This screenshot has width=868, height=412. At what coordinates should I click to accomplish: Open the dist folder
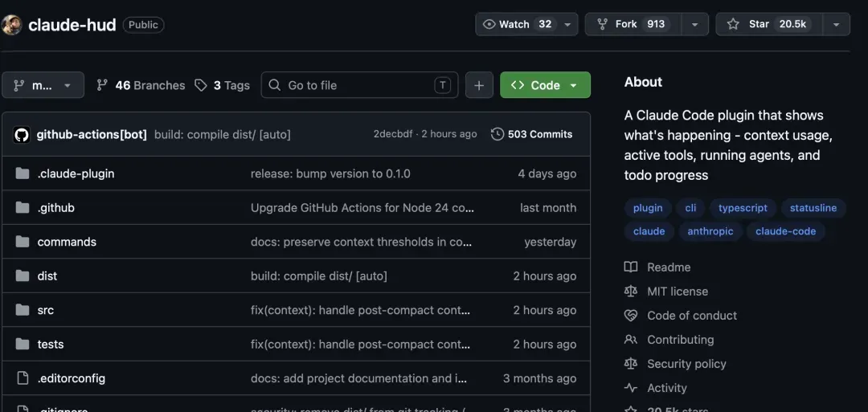point(47,276)
